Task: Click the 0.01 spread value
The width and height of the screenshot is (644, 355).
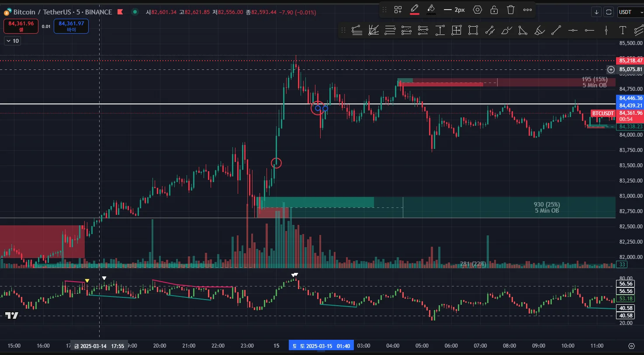Action: pos(46,26)
